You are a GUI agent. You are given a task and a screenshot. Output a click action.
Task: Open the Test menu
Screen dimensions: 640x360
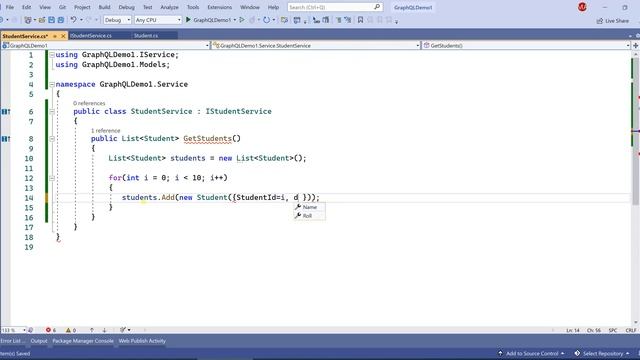pyautogui.click(x=147, y=7)
